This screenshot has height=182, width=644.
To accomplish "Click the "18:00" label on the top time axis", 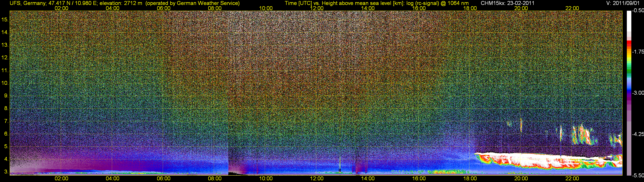I will pos(470,8).
